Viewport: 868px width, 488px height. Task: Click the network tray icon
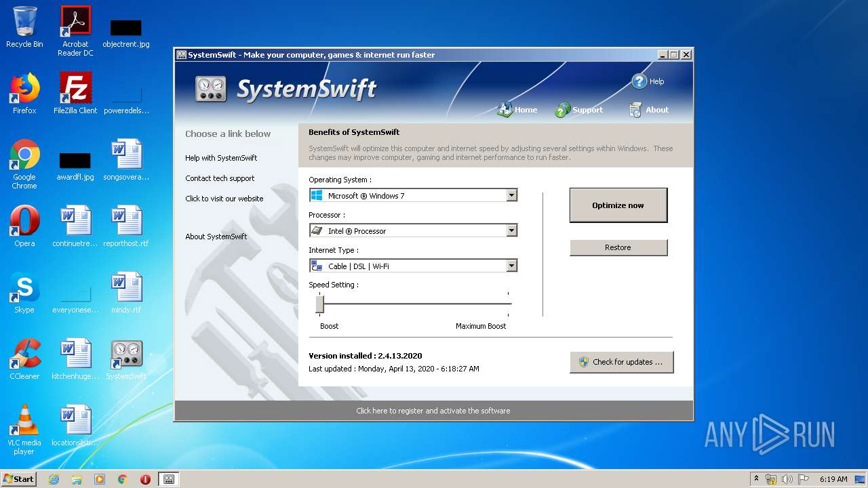pyautogui.click(x=771, y=479)
